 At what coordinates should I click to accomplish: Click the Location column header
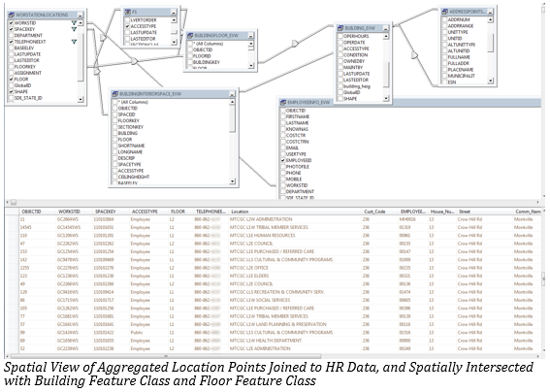coord(240,212)
